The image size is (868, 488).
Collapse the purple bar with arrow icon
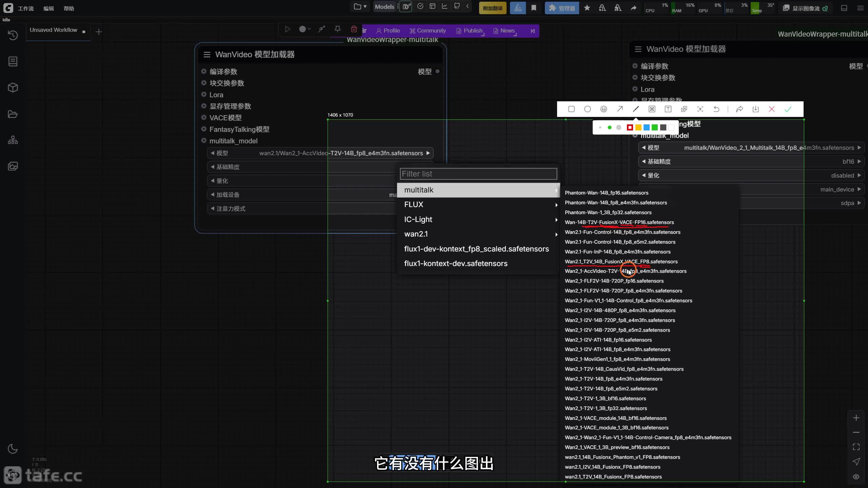click(533, 31)
